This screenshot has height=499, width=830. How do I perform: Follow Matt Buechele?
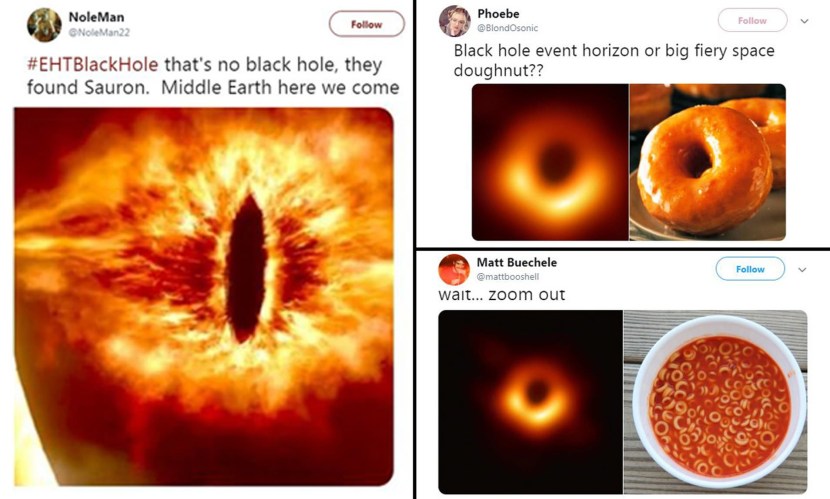750,269
